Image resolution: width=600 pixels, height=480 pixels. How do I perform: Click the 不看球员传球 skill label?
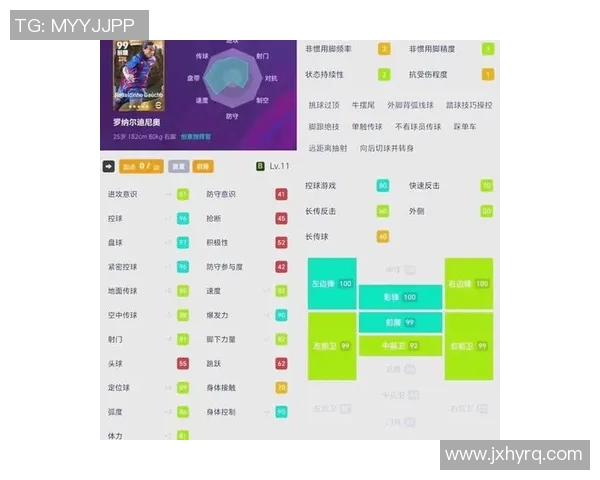coord(418,126)
